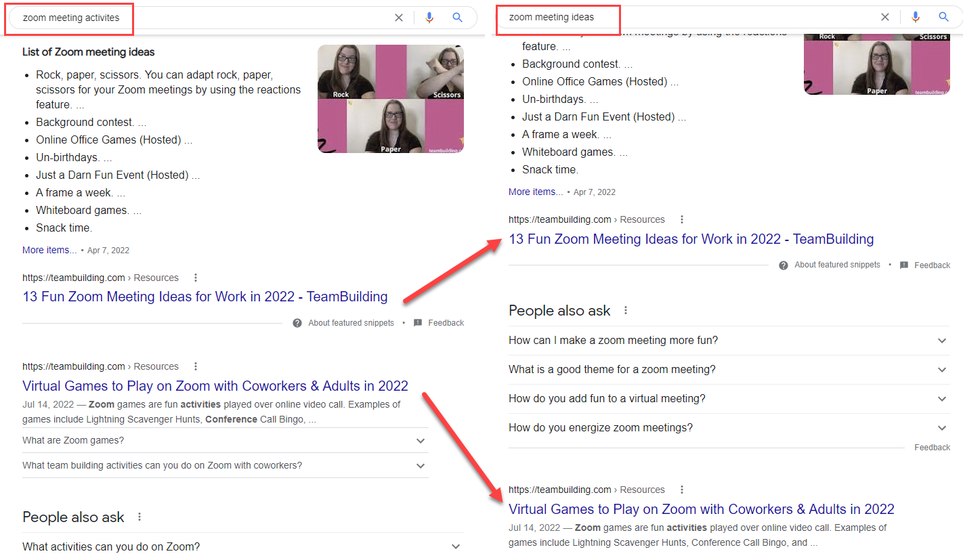Viewport: 963px width, 560px height.
Task: Click 'Online Office Games (Hosted)' in left list
Action: coord(112,140)
